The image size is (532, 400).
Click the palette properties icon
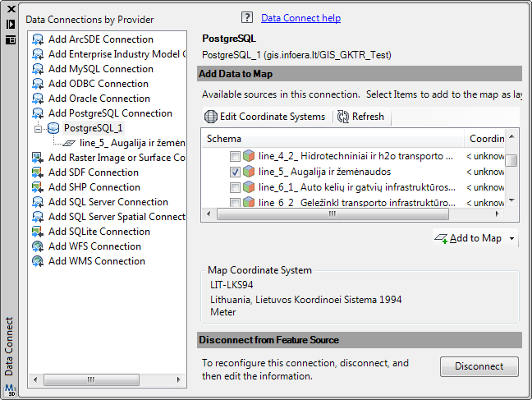(x=11, y=40)
